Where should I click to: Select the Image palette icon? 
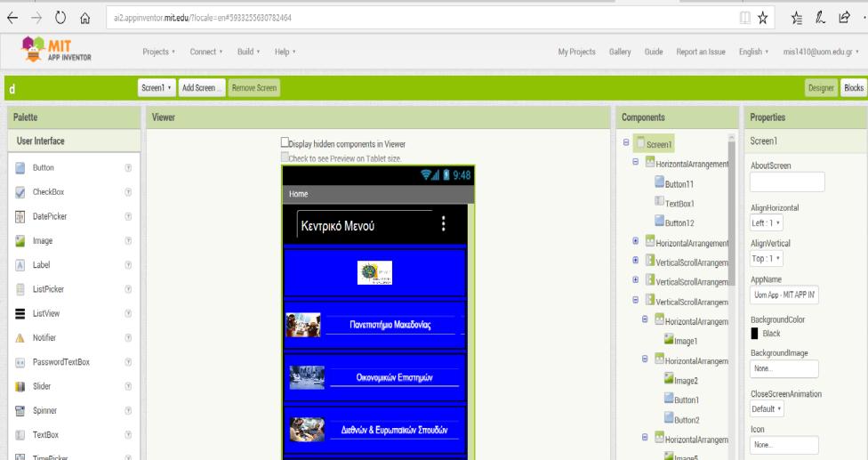(20, 241)
